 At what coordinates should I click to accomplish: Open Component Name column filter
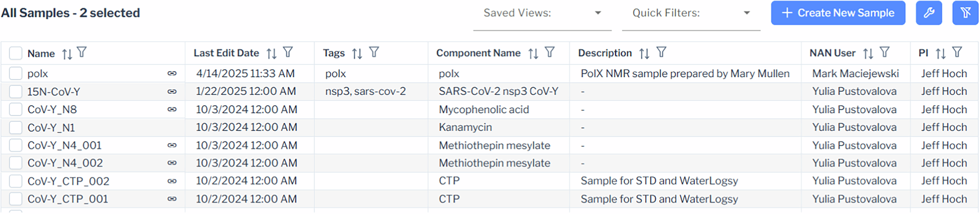[550, 53]
